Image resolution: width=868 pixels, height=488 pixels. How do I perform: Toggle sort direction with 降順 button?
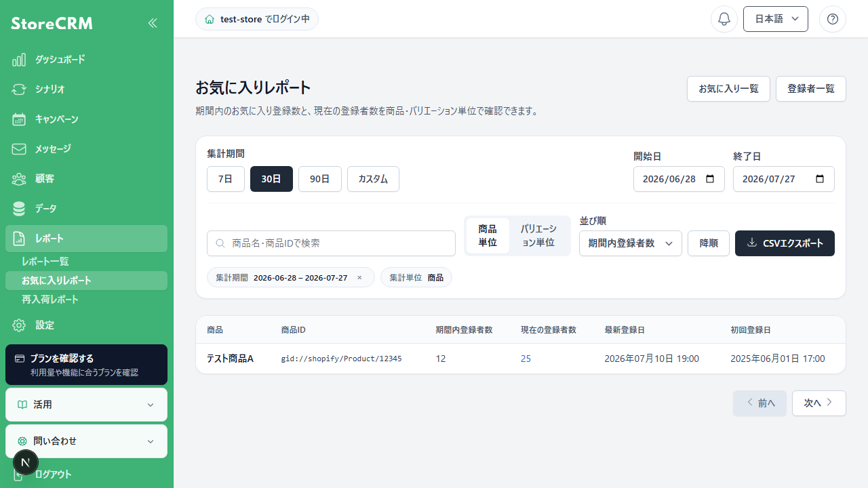tap(709, 243)
